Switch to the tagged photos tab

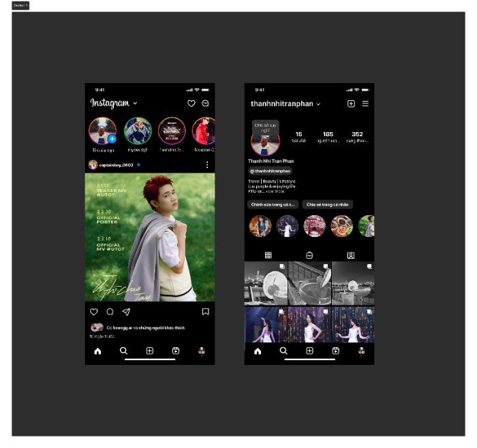click(x=351, y=255)
